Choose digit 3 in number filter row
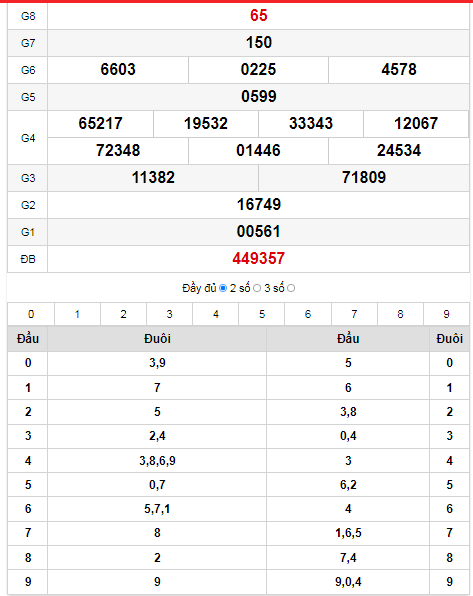473x596 pixels. [170, 314]
